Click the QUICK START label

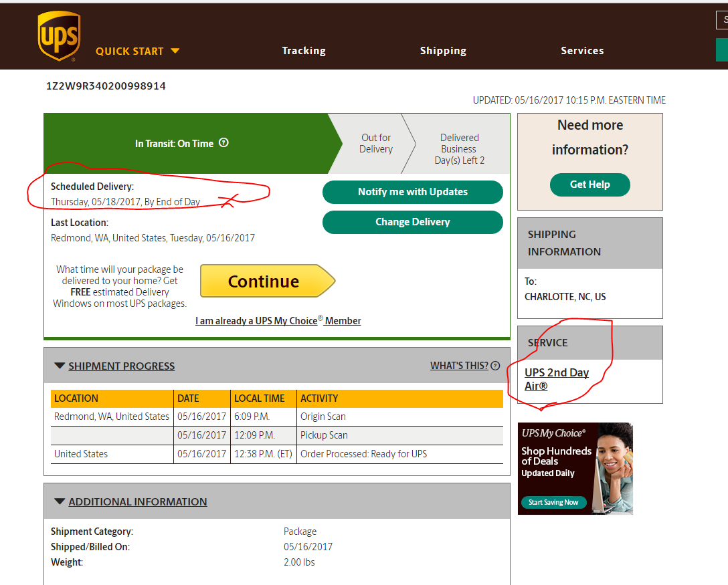point(130,51)
